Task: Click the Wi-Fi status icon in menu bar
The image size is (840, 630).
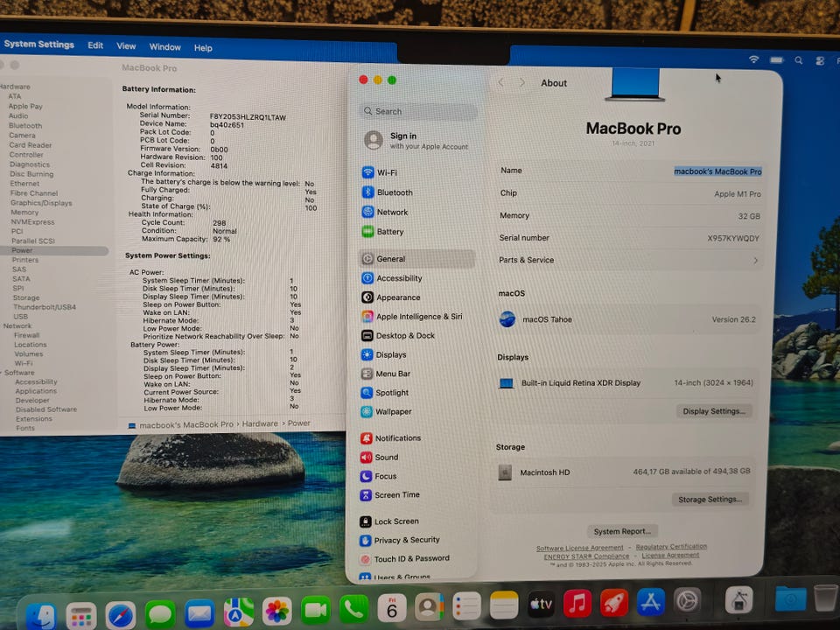Action: [x=753, y=59]
